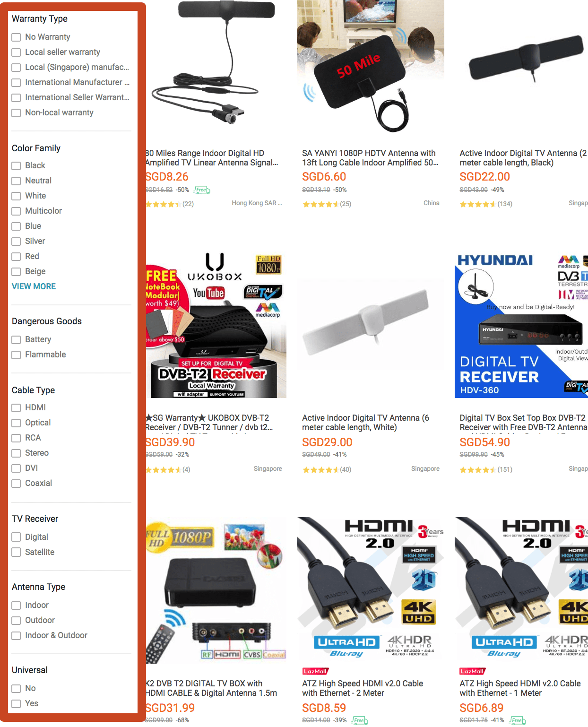Select the HDMI cable type checkbox

tap(16, 407)
